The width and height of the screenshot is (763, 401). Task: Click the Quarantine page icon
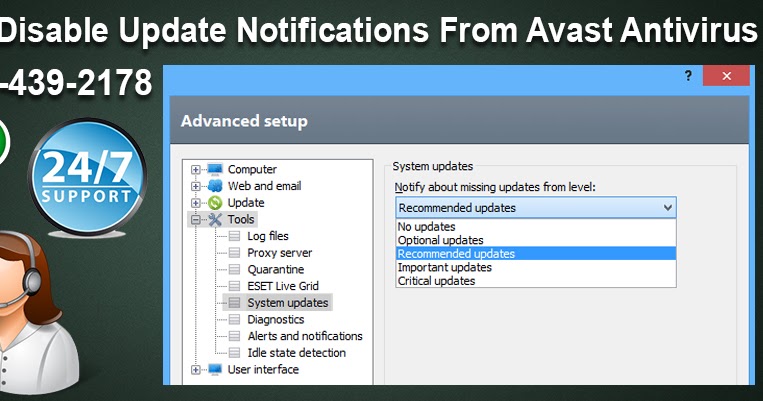(235, 270)
